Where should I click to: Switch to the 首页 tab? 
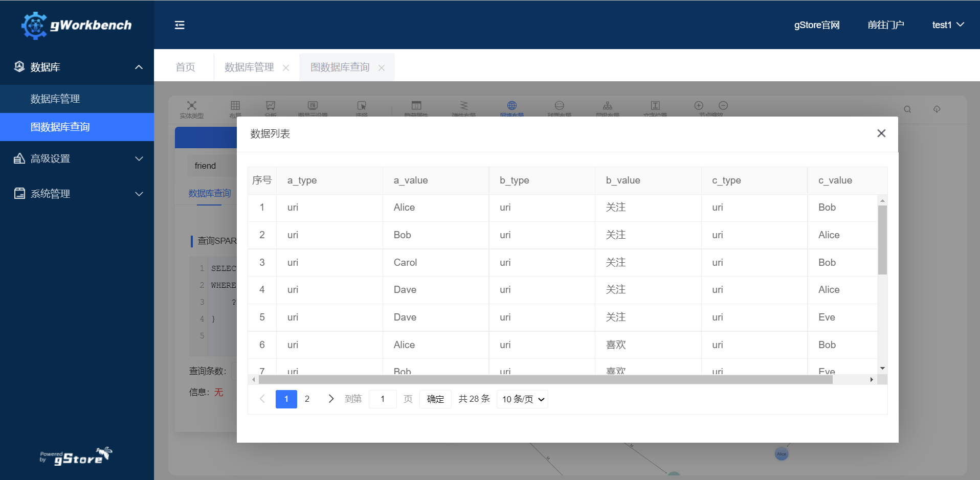click(x=185, y=67)
